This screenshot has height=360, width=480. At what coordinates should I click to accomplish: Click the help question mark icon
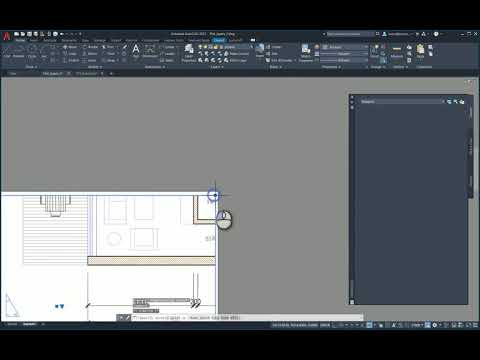coord(436,34)
